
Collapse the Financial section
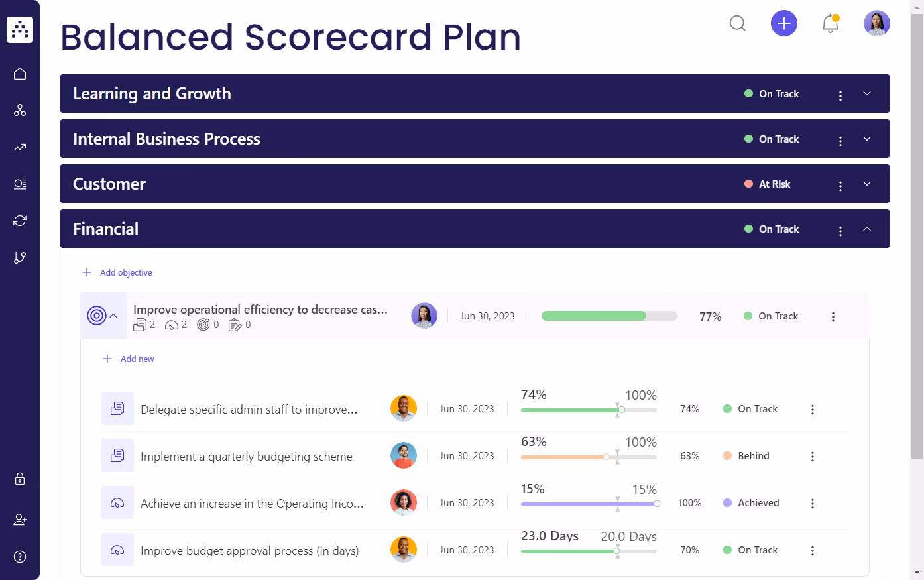point(867,228)
